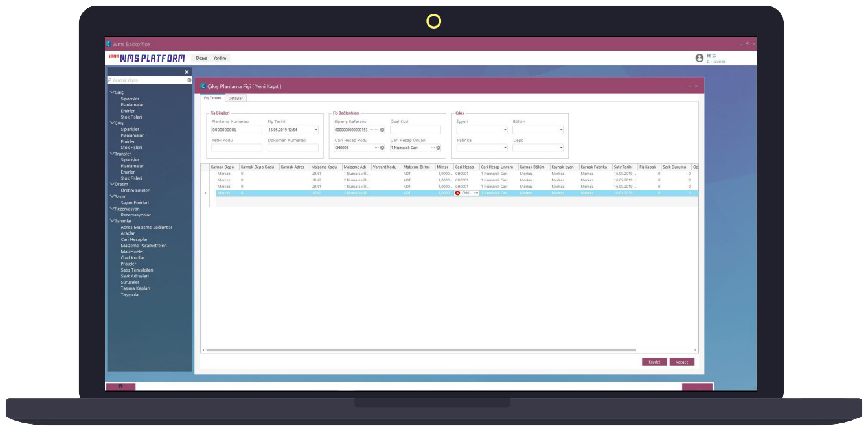Click the Vazgeç button
868x431 pixels.
681,362
